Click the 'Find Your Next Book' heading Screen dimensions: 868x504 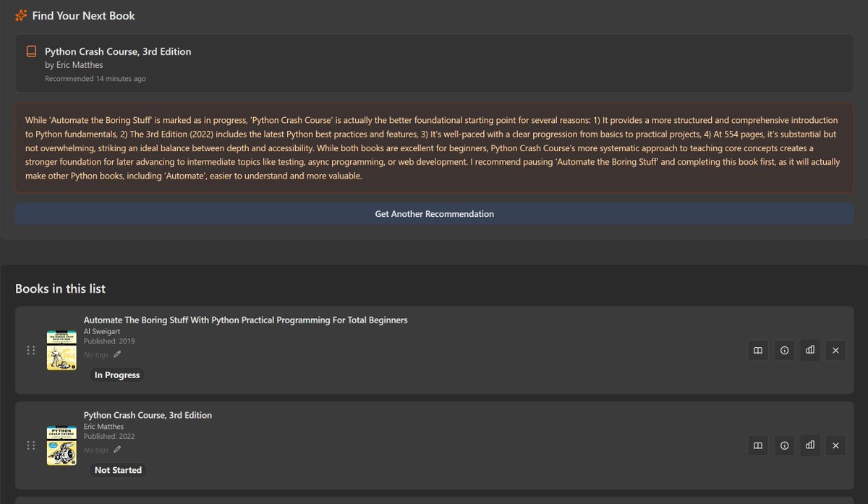84,15
